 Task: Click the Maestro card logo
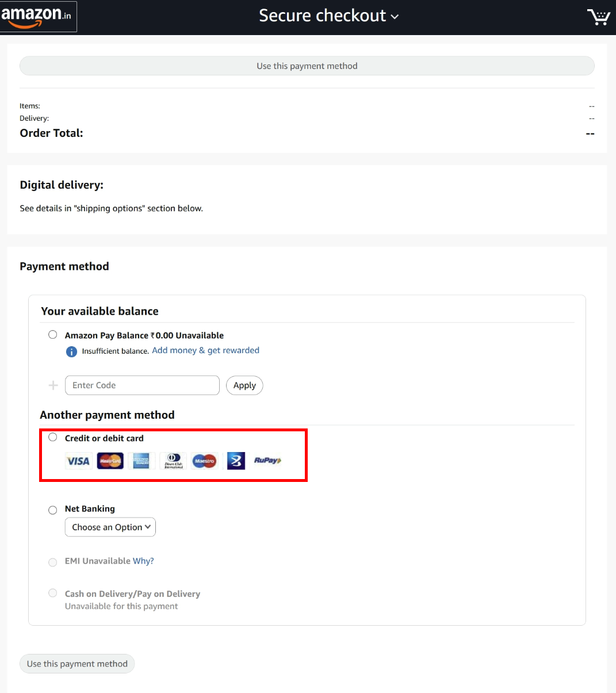[x=204, y=461]
